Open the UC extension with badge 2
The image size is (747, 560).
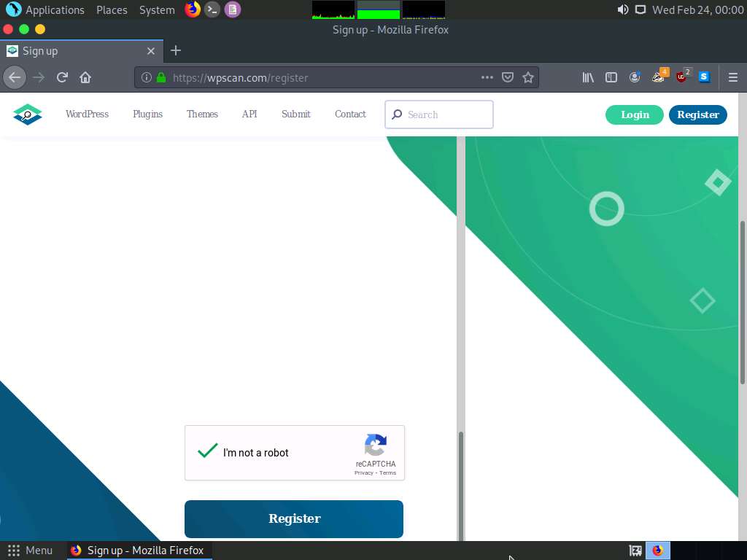tap(681, 77)
